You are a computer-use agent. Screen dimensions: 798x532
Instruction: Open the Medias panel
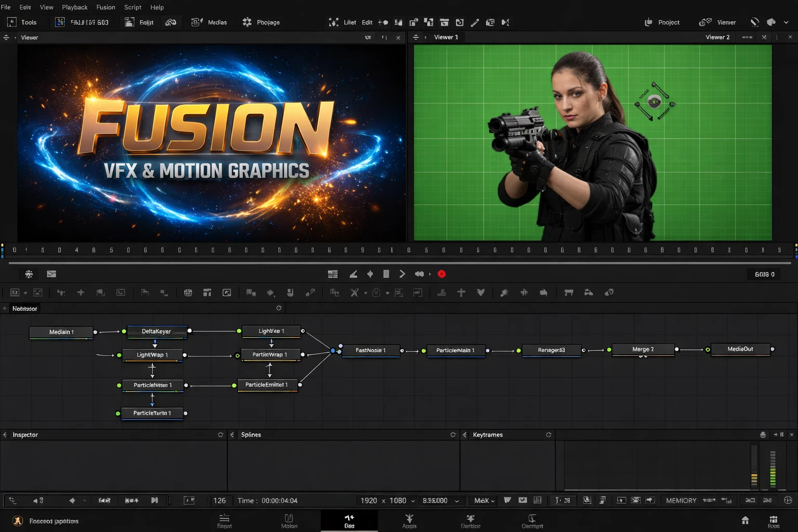(209, 22)
